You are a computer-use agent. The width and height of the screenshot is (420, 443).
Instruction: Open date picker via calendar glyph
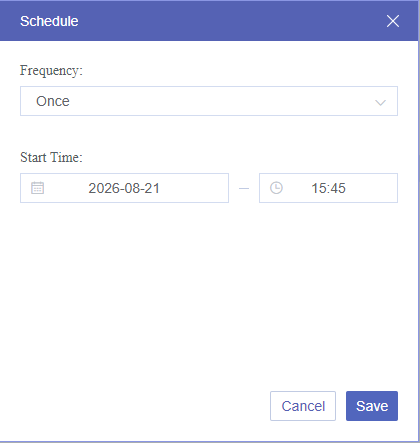[x=37, y=188]
